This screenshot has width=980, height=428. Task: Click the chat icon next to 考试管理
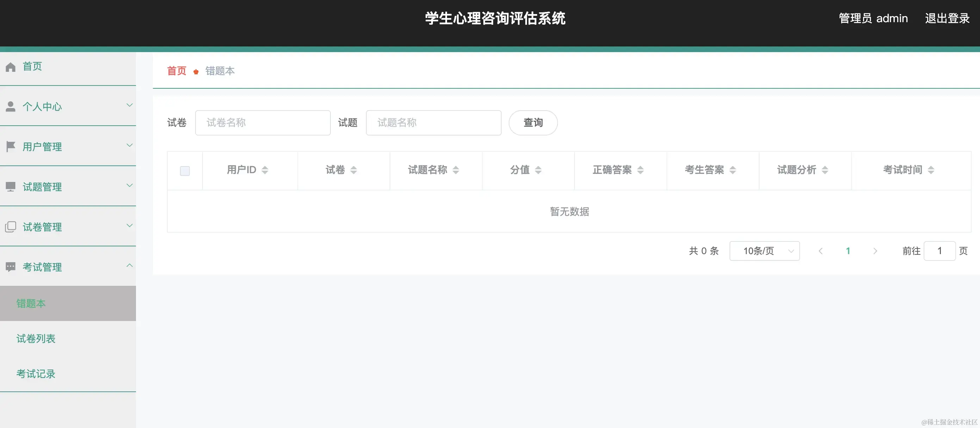pyautogui.click(x=10, y=266)
